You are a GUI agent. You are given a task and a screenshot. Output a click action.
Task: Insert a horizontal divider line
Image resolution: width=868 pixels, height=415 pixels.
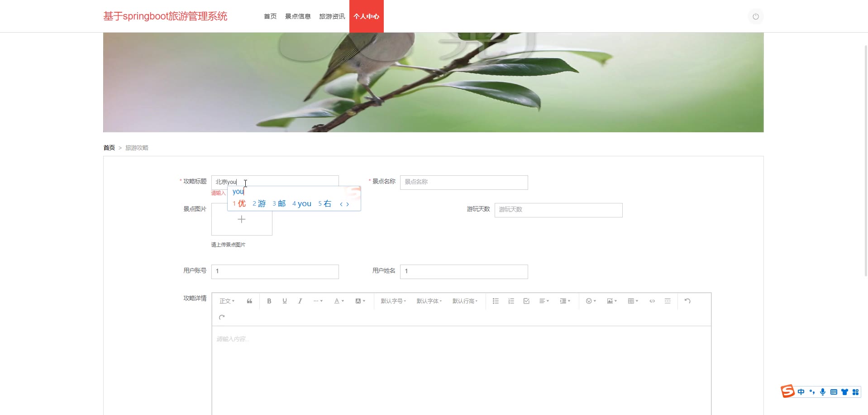click(668, 301)
